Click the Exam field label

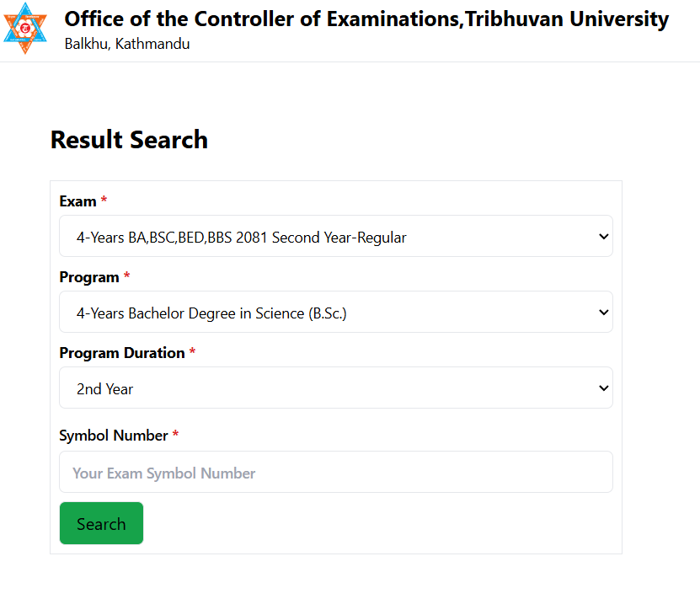[x=77, y=201]
